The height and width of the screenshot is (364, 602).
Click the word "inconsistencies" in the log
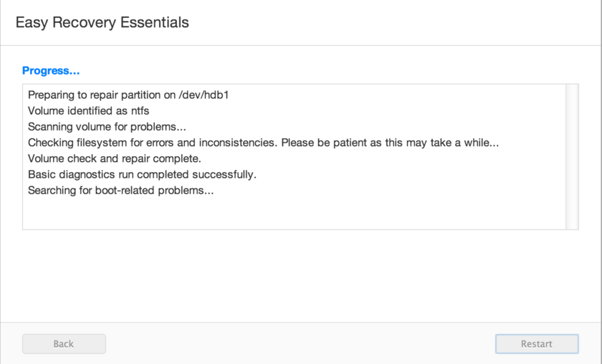[x=238, y=143]
